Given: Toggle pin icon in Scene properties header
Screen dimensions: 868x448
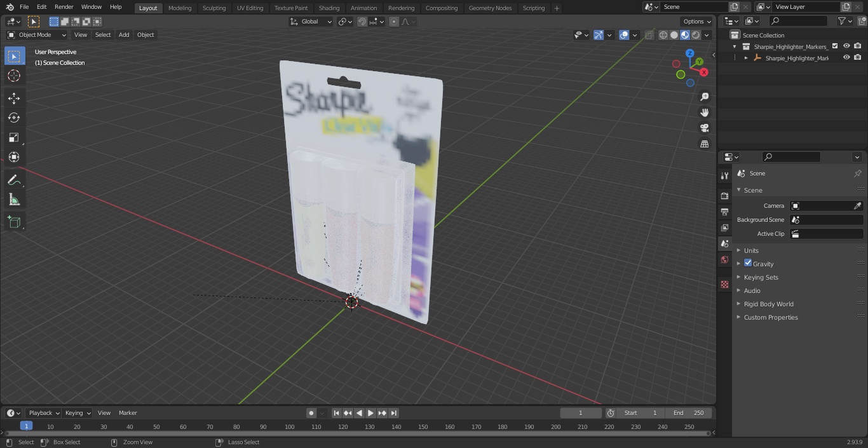Looking at the screenshot, I should 857,173.
